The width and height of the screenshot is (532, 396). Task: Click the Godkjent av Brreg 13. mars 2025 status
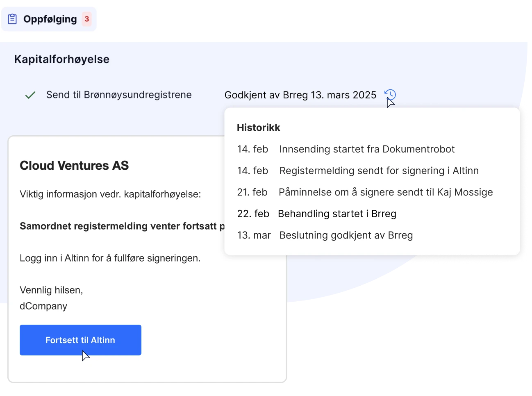[x=300, y=95]
